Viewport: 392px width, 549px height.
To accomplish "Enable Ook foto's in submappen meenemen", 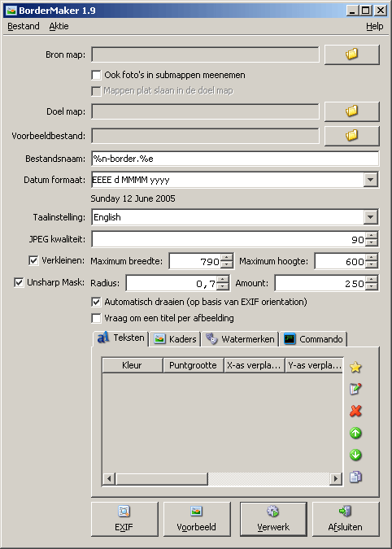I will [x=96, y=75].
